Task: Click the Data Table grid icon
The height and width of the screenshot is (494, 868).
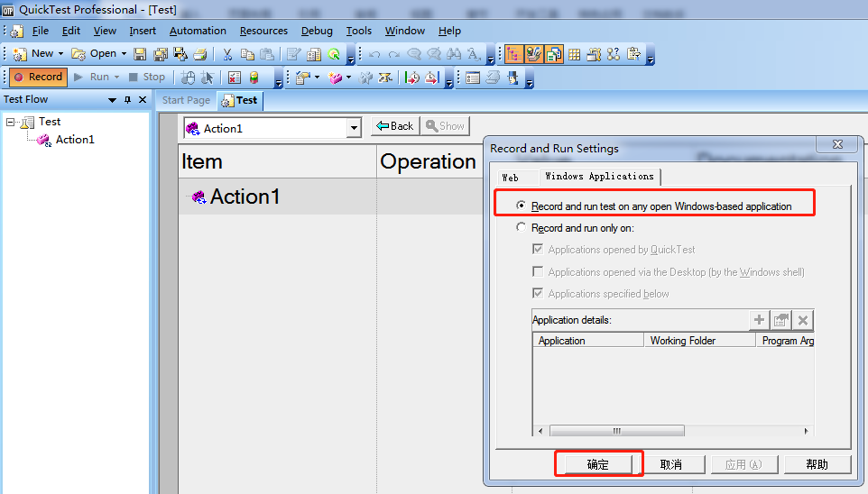Action: [575, 54]
